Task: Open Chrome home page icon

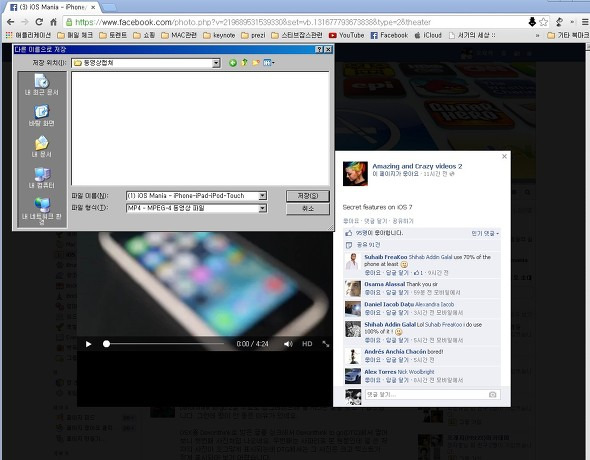Action: point(53,22)
